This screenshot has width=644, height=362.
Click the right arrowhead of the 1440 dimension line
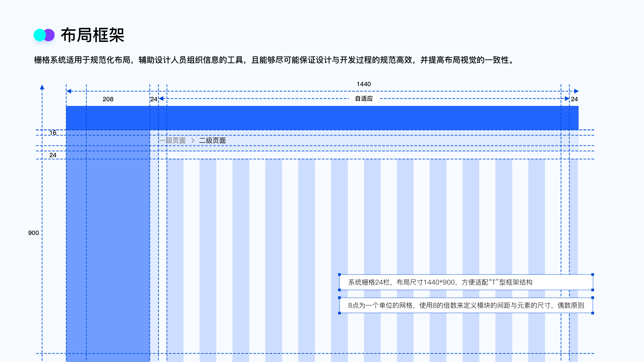[x=576, y=91]
